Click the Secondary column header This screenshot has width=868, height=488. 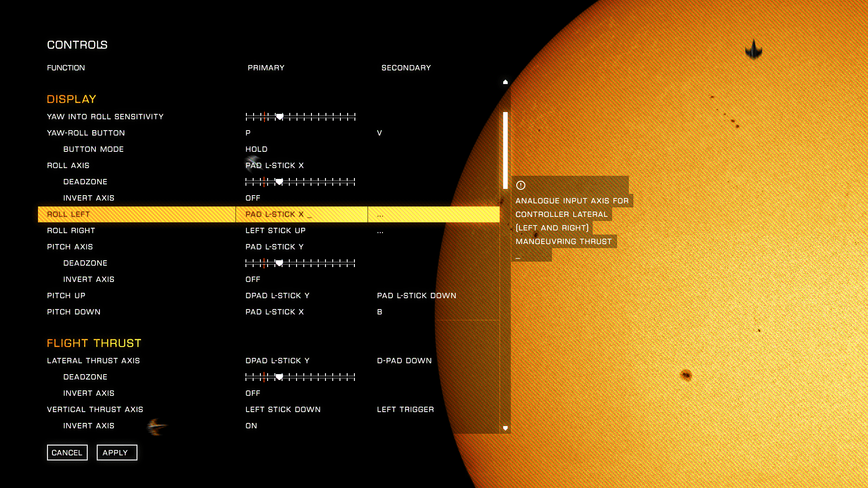(406, 68)
